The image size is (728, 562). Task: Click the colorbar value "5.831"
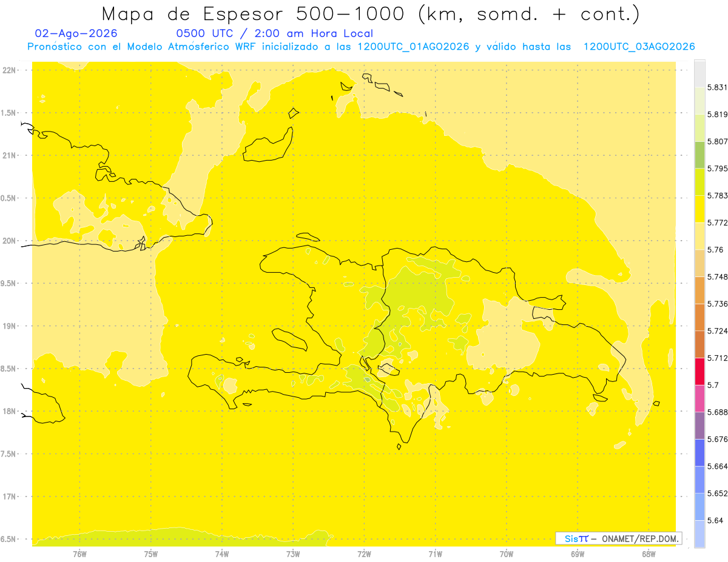click(718, 87)
